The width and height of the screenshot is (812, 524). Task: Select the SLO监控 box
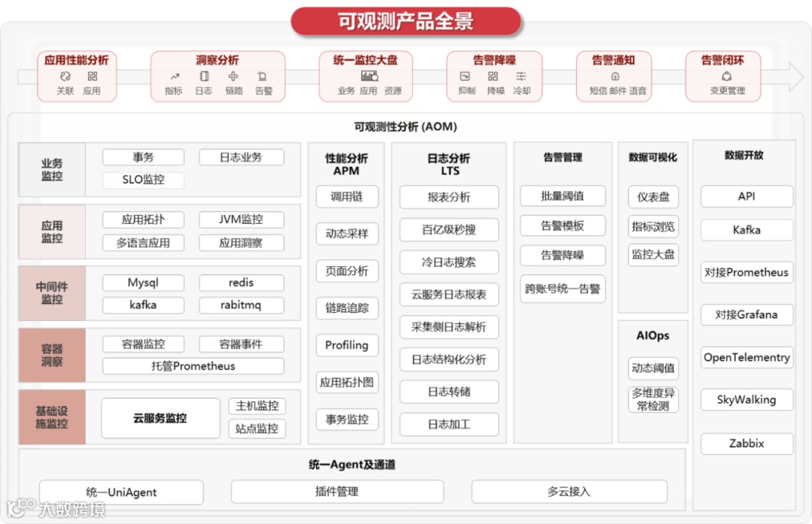[144, 180]
